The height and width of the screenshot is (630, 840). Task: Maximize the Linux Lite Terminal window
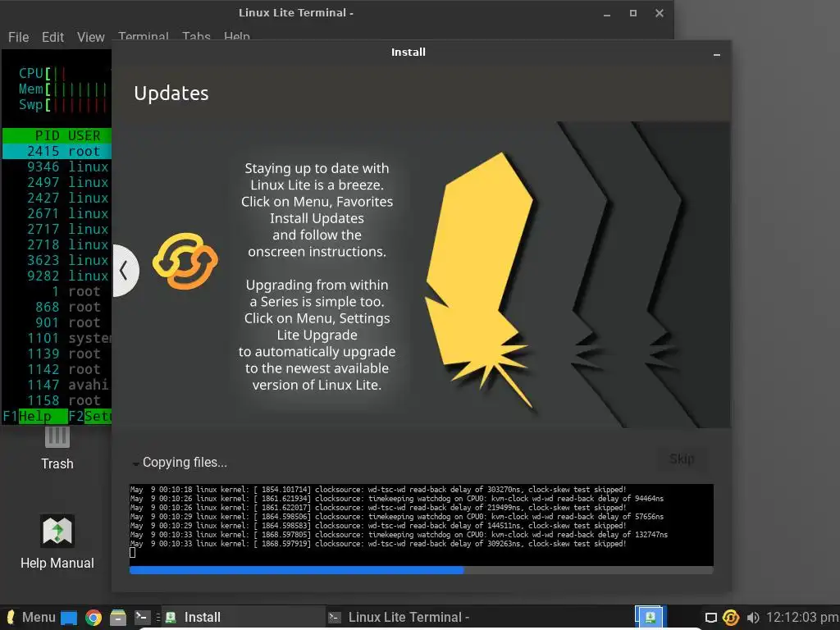click(633, 13)
